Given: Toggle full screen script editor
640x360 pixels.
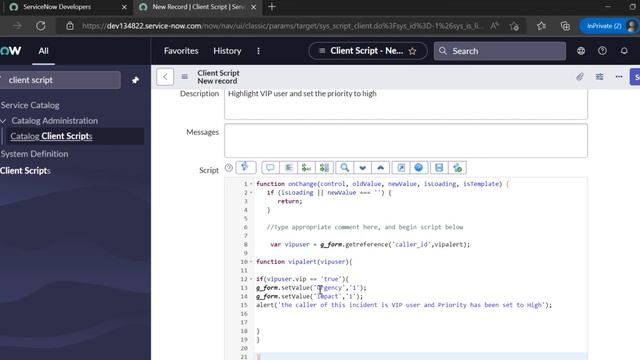Looking at the screenshot, I should click(401, 168).
